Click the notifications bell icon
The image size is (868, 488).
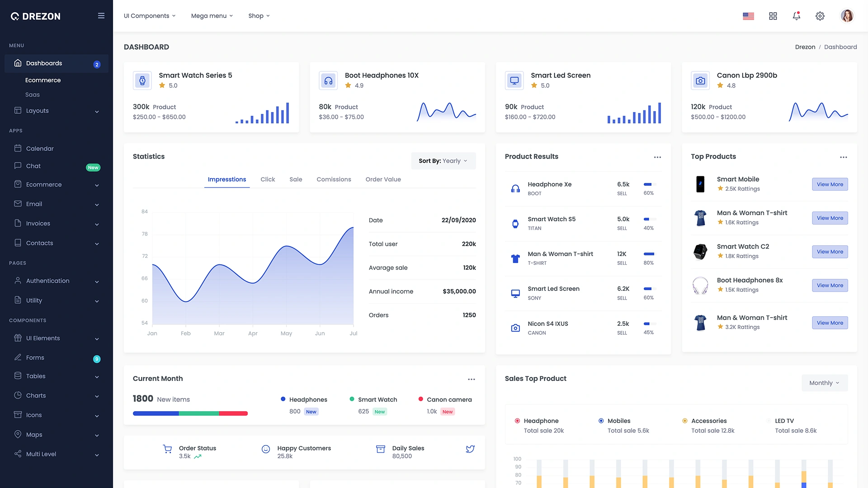[x=796, y=16]
